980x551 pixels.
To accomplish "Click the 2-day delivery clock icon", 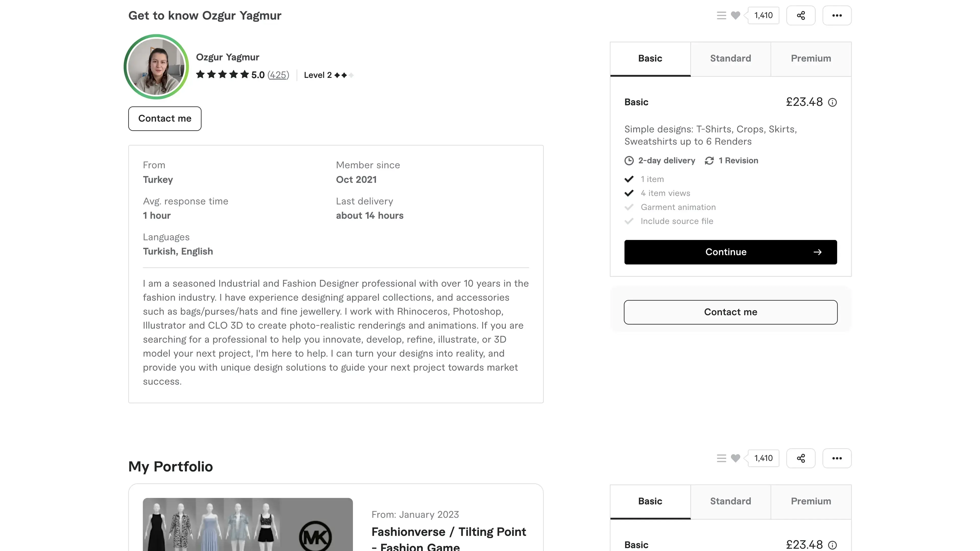I will point(629,161).
